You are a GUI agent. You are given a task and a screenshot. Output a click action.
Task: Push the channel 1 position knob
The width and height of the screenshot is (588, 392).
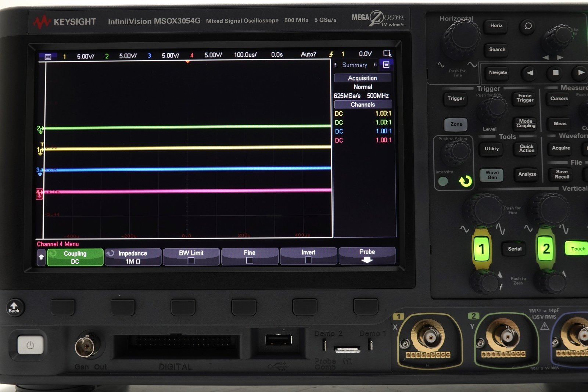(485, 282)
